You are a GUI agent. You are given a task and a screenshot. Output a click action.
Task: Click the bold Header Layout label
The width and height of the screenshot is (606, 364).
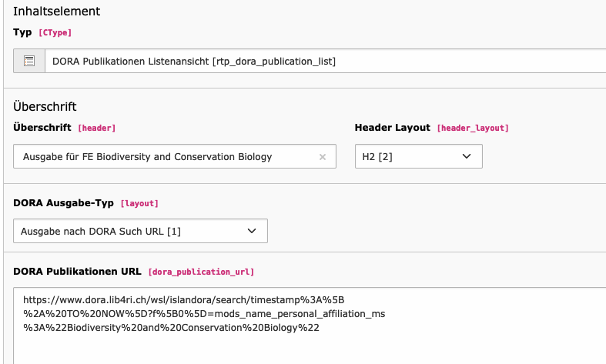click(392, 128)
